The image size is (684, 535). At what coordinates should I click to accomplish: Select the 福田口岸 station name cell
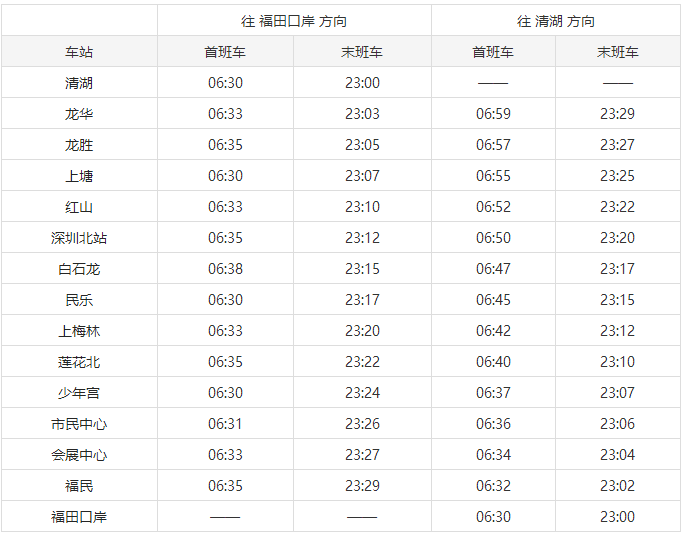(79, 517)
